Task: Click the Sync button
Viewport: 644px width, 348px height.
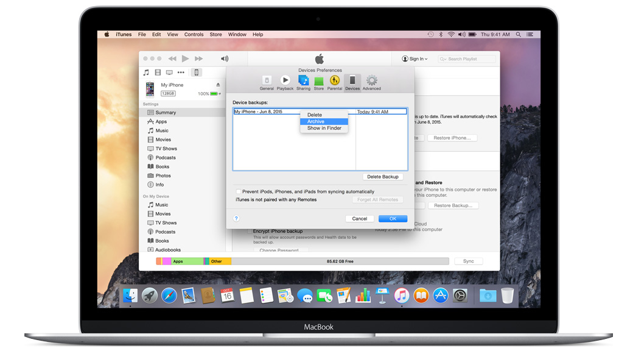Action: pos(468,261)
